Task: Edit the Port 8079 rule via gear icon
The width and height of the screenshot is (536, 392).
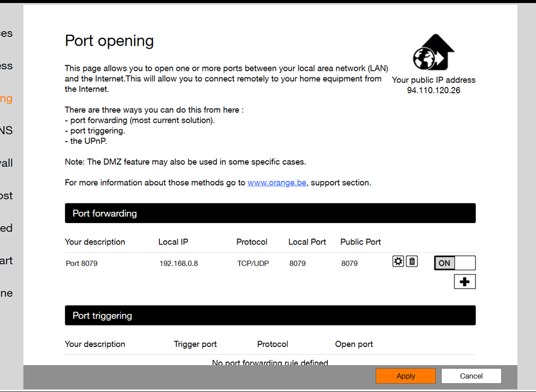Action: point(398,262)
